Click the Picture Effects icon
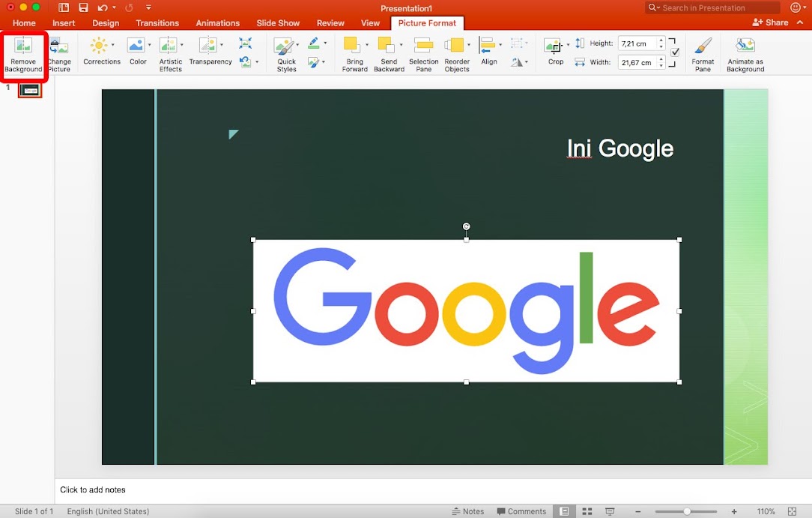The width and height of the screenshot is (812, 518). 313,63
